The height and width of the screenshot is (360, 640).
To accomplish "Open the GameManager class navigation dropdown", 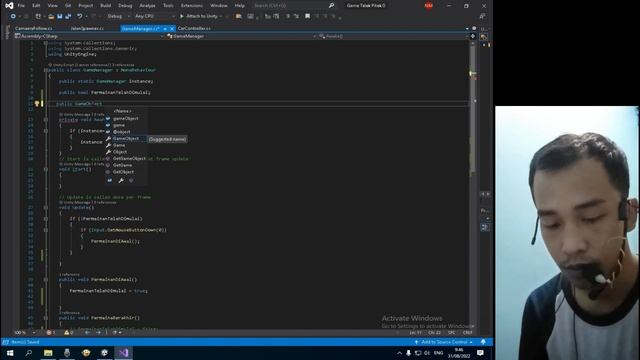I will click(x=241, y=36).
